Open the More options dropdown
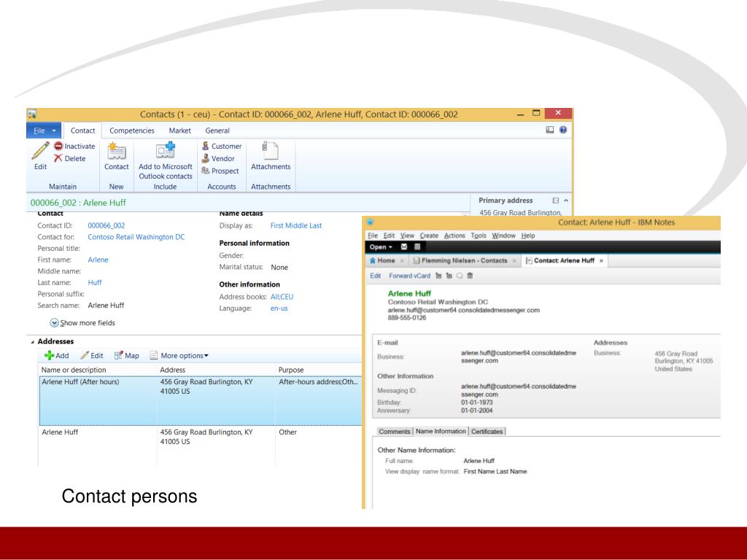This screenshot has height=560, width=747. [x=179, y=356]
